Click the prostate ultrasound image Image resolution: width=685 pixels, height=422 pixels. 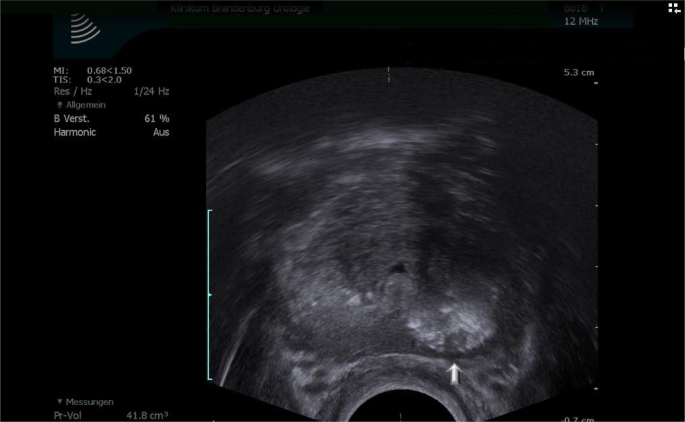point(401,245)
